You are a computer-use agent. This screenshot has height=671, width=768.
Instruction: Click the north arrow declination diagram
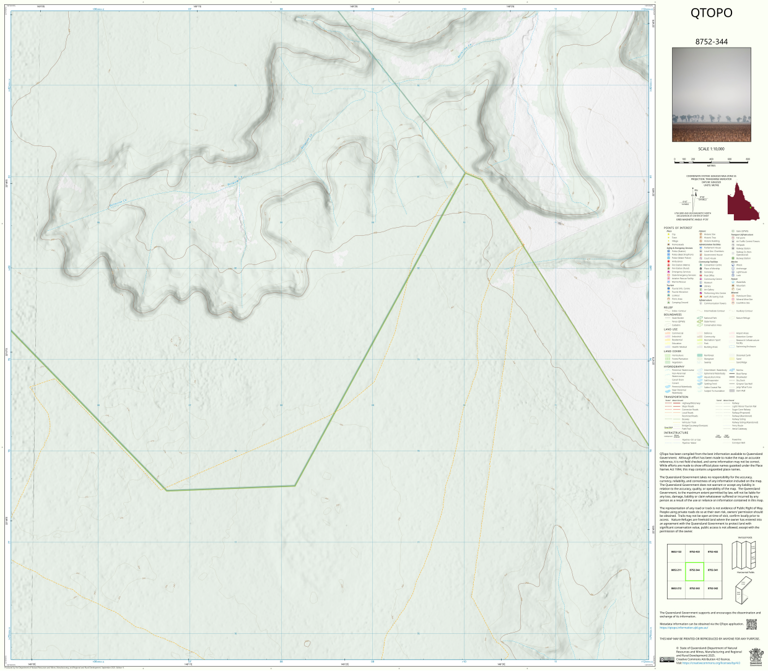tap(694, 198)
